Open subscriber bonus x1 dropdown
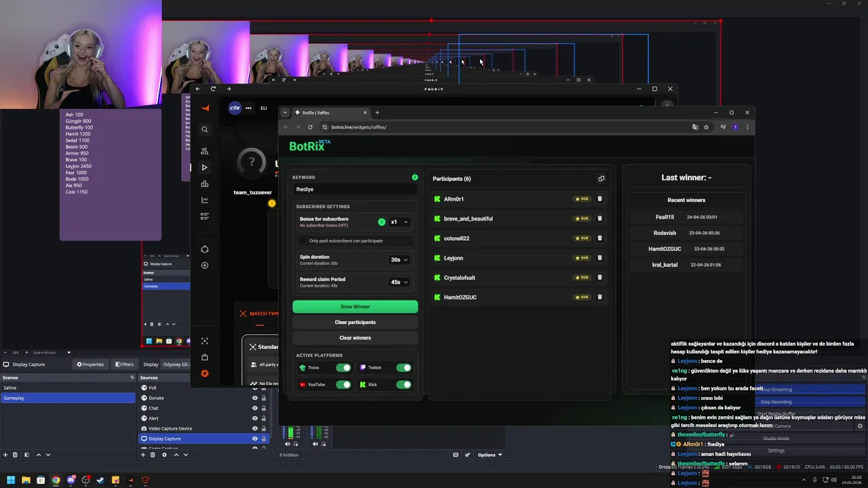The height and width of the screenshot is (488, 868). pyautogui.click(x=399, y=222)
